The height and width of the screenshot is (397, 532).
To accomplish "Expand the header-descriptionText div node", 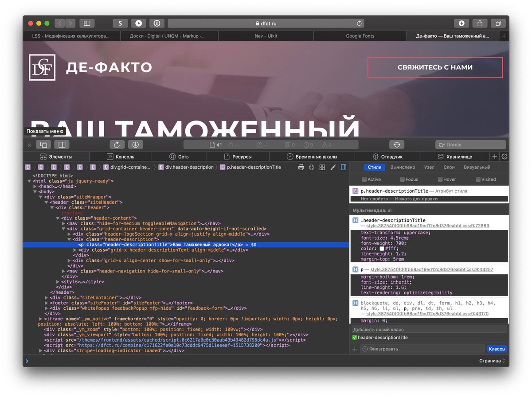I will 75,250.
